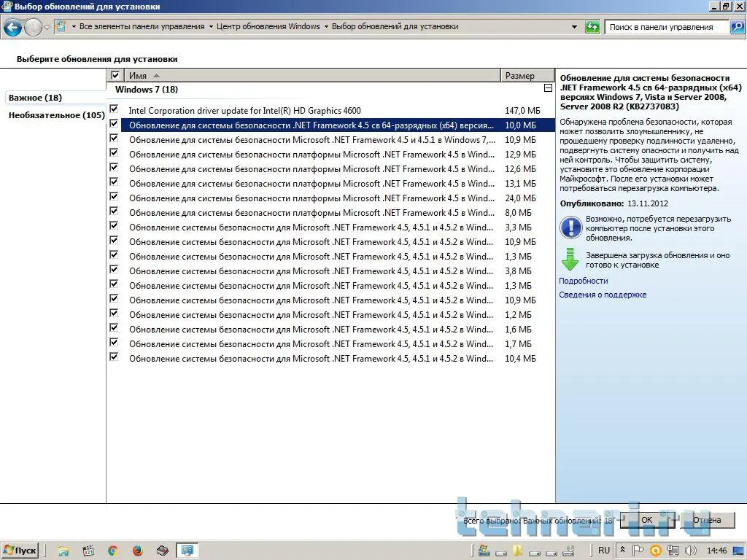
Task: Switch the RU keyboard language indicator
Action: pyautogui.click(x=603, y=551)
